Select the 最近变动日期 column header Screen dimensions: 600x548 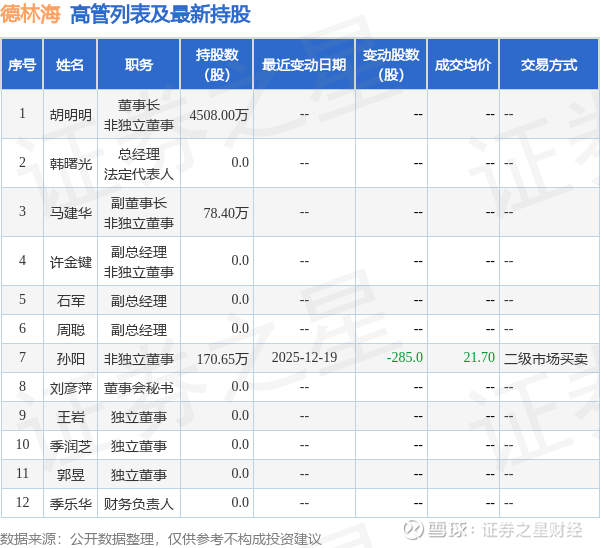(x=304, y=64)
